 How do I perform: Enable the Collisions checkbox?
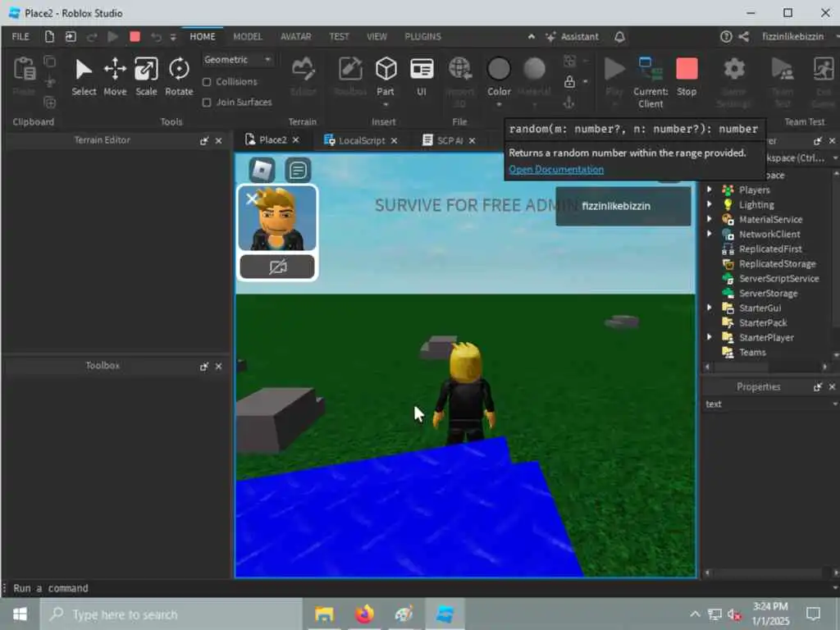pos(207,82)
